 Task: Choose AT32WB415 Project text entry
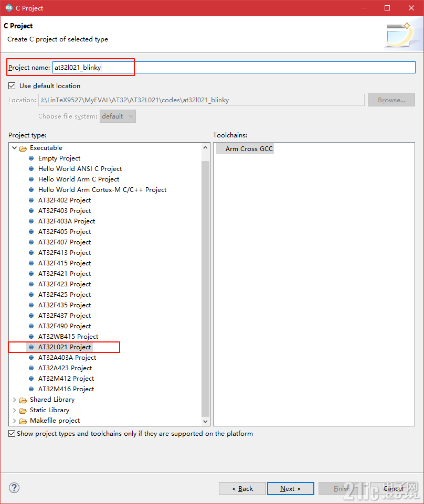[68, 337]
